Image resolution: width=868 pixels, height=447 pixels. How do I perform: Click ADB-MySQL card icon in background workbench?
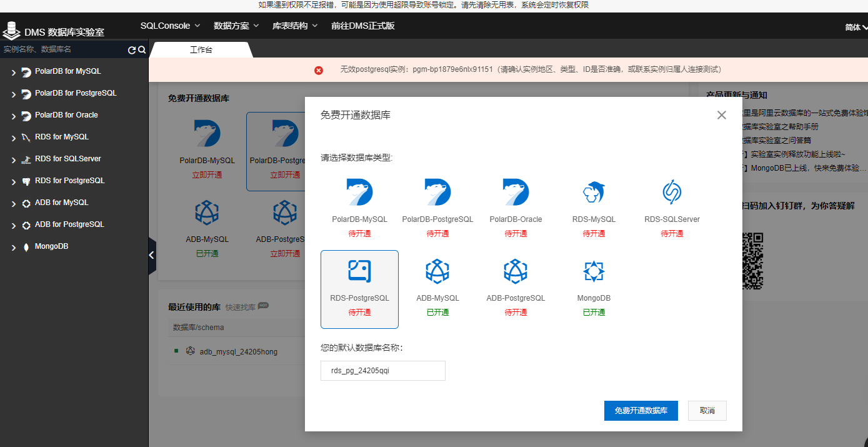207,213
